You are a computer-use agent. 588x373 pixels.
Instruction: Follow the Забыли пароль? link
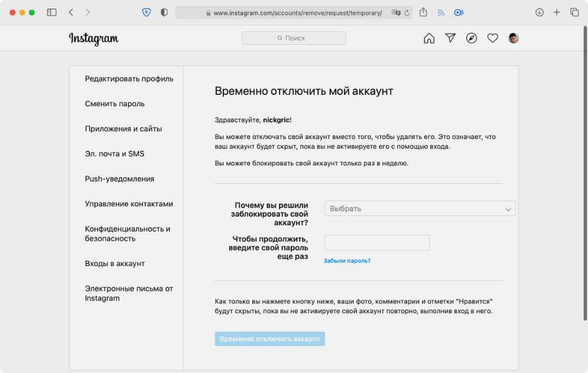(x=347, y=261)
